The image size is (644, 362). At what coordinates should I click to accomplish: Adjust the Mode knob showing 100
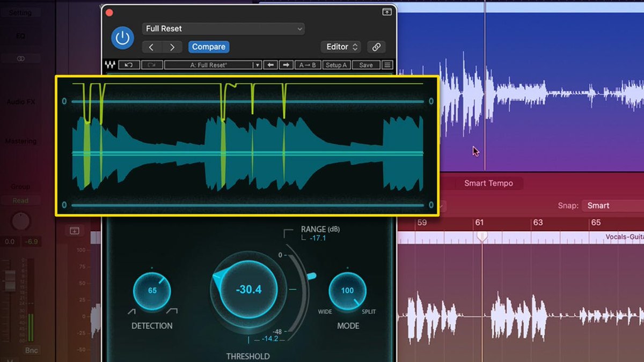pyautogui.click(x=347, y=291)
